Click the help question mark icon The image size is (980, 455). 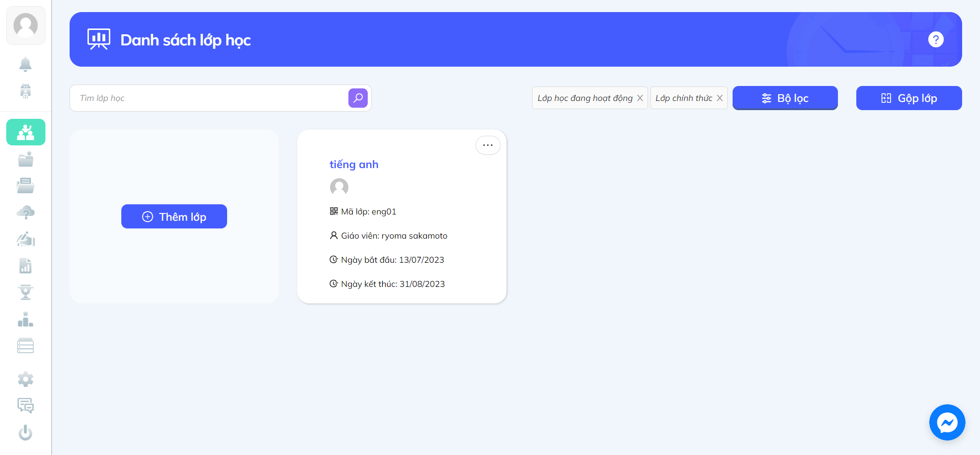tap(936, 40)
